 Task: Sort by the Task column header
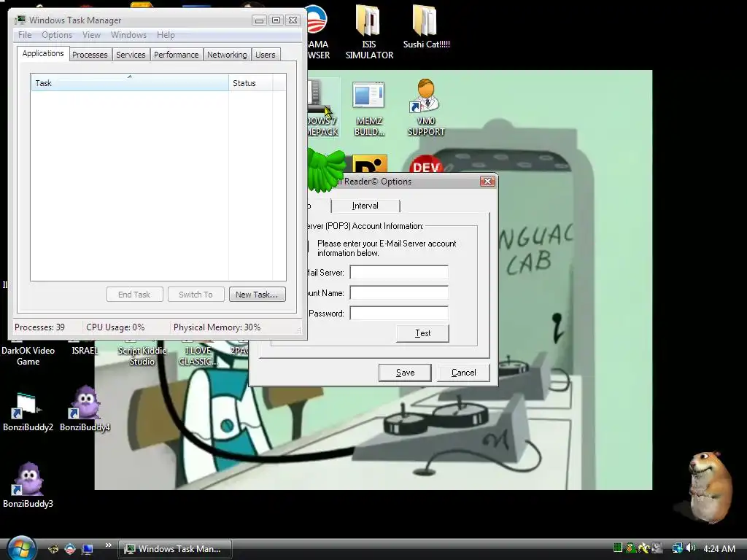130,83
